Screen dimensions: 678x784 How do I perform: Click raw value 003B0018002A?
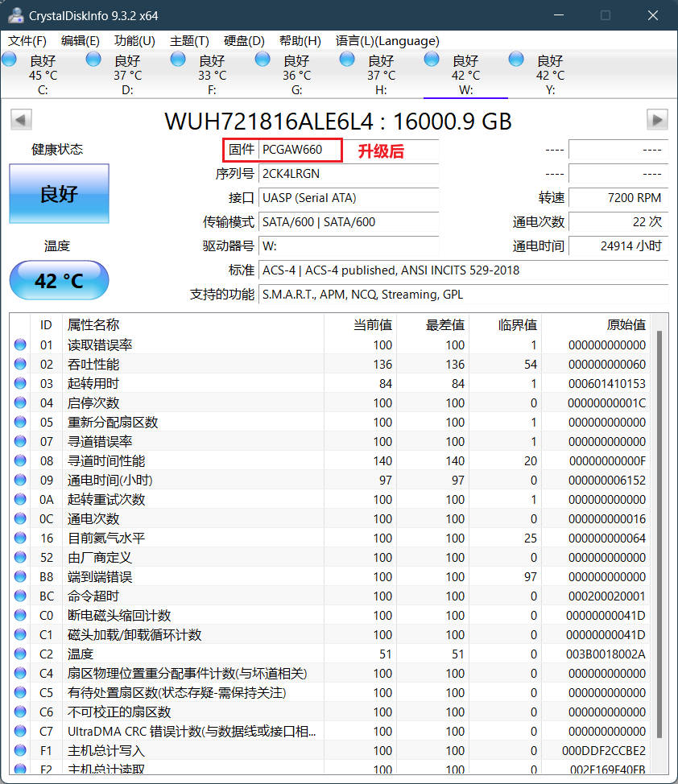tap(606, 654)
